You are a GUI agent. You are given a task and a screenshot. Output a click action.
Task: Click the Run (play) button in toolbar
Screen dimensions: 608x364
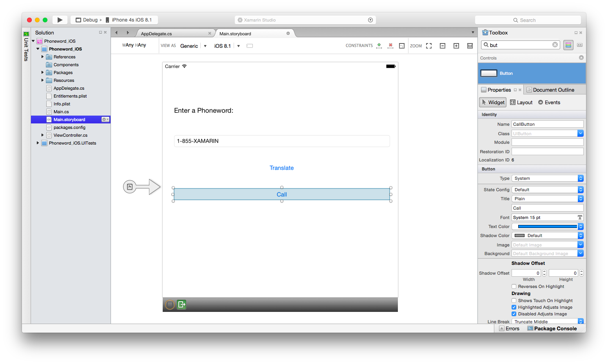60,20
